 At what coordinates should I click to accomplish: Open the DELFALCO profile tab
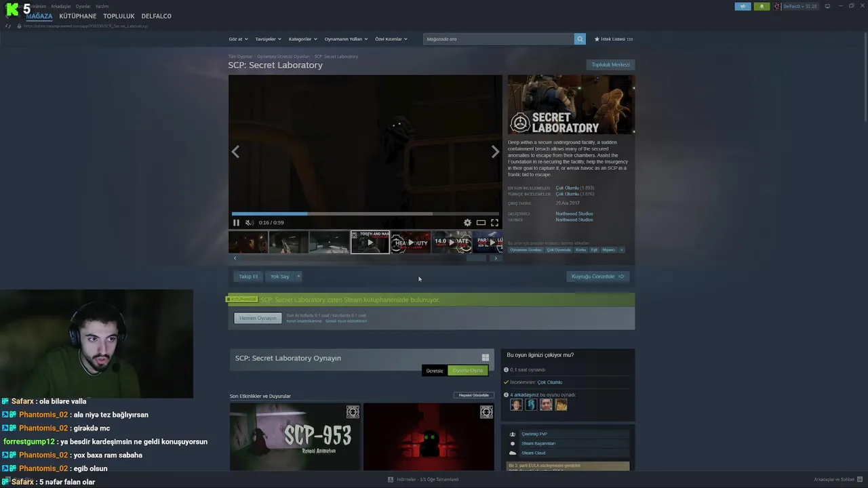tap(157, 16)
